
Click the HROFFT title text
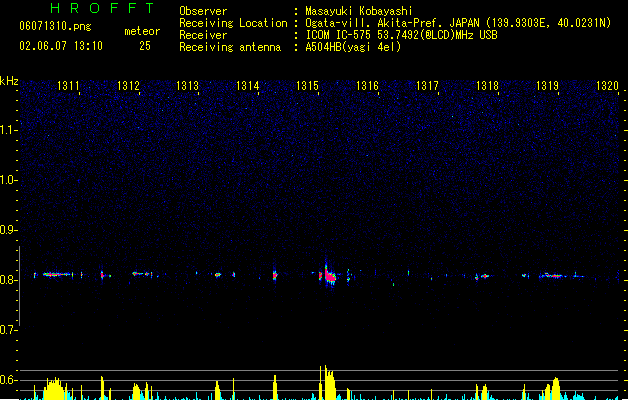[x=102, y=8]
